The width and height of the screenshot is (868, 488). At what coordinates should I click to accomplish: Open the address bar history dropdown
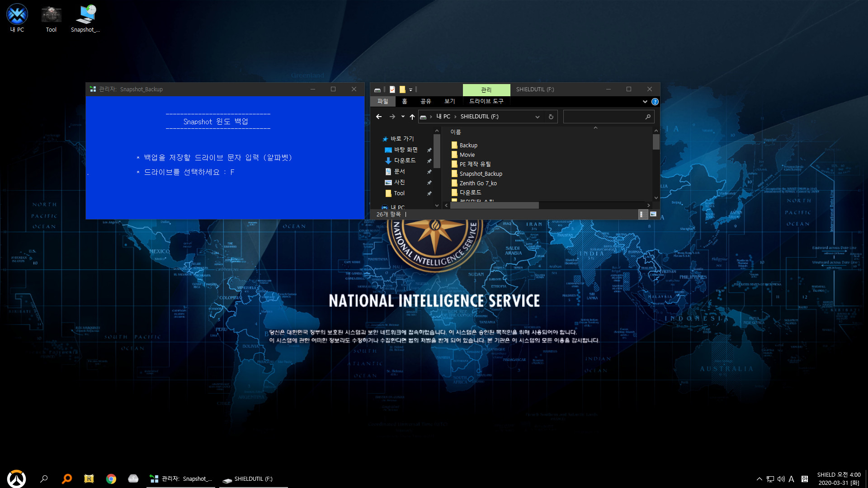coord(538,117)
